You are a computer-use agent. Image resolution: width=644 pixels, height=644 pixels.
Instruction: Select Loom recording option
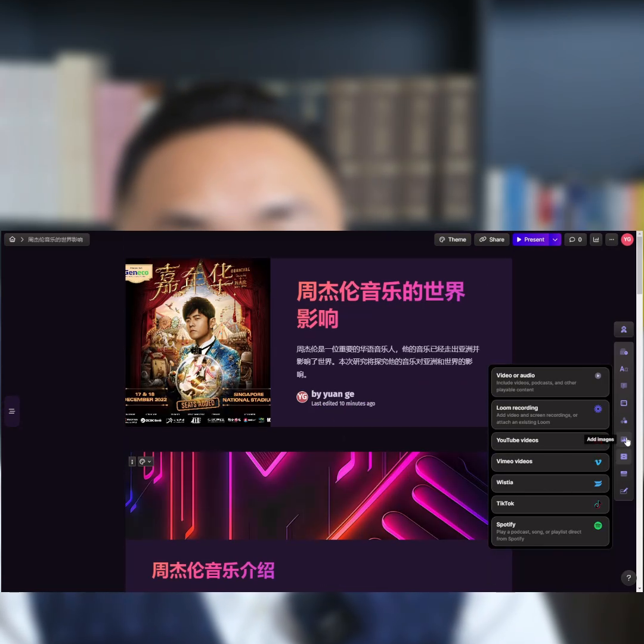coord(550,414)
